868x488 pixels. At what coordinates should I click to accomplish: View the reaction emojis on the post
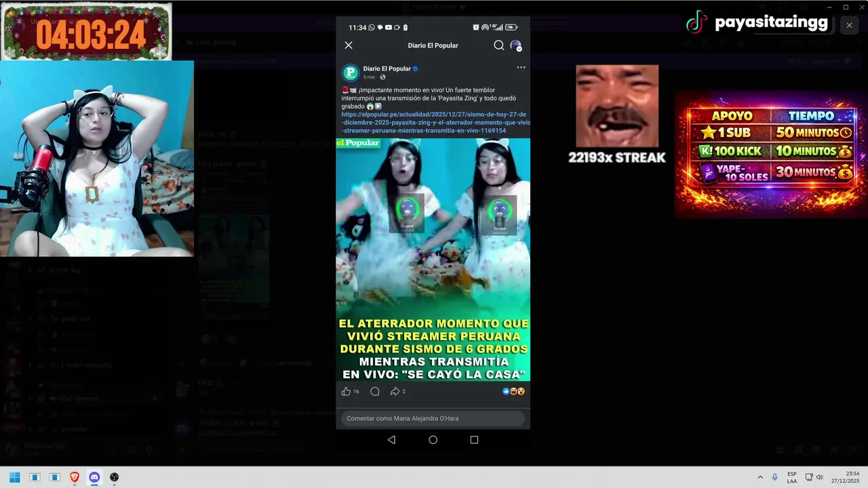514,392
